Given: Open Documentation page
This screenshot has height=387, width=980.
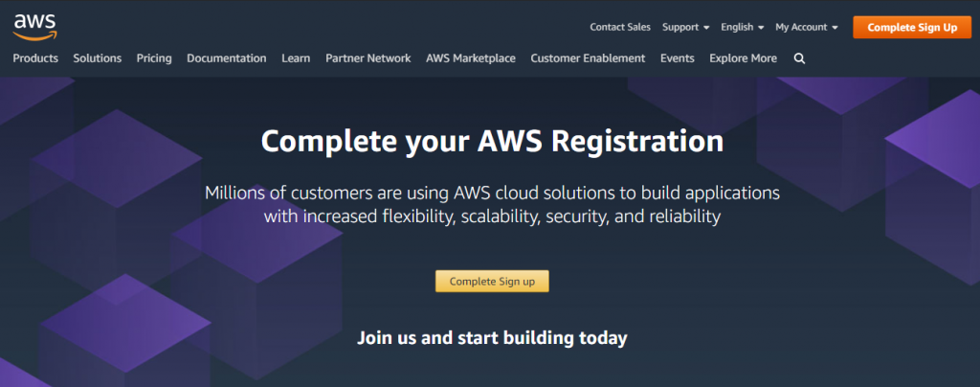Looking at the screenshot, I should (x=226, y=58).
